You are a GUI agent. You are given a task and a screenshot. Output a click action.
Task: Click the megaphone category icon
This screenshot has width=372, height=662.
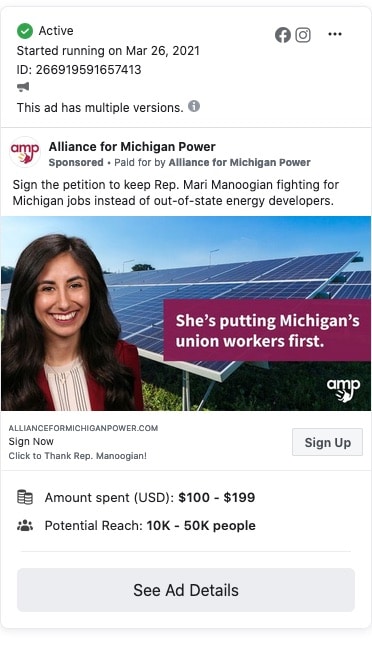pyautogui.click(x=23, y=87)
